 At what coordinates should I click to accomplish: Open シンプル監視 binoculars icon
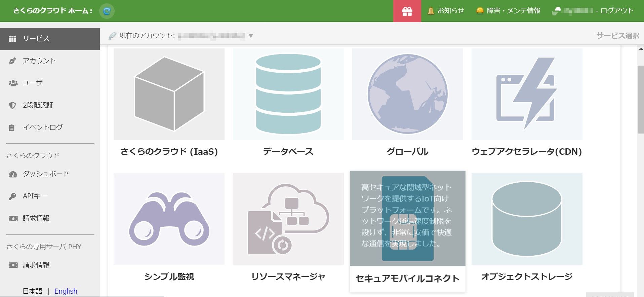pyautogui.click(x=169, y=219)
